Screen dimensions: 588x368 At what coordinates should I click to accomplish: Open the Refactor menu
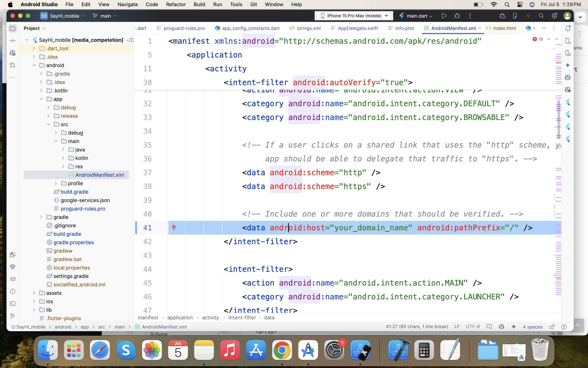point(176,4)
